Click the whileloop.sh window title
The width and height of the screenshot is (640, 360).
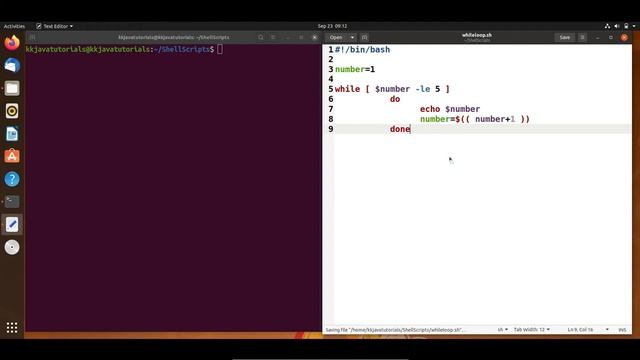pyautogui.click(x=476, y=35)
